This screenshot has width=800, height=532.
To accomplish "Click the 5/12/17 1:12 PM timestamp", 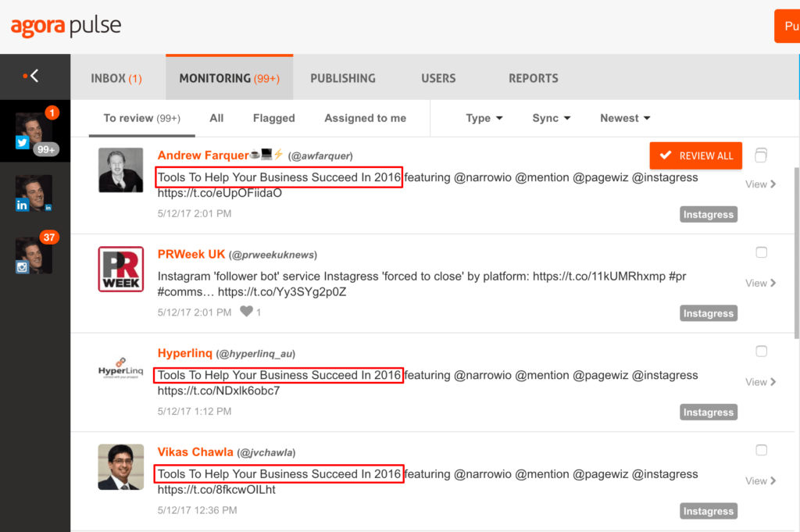I will [x=195, y=411].
